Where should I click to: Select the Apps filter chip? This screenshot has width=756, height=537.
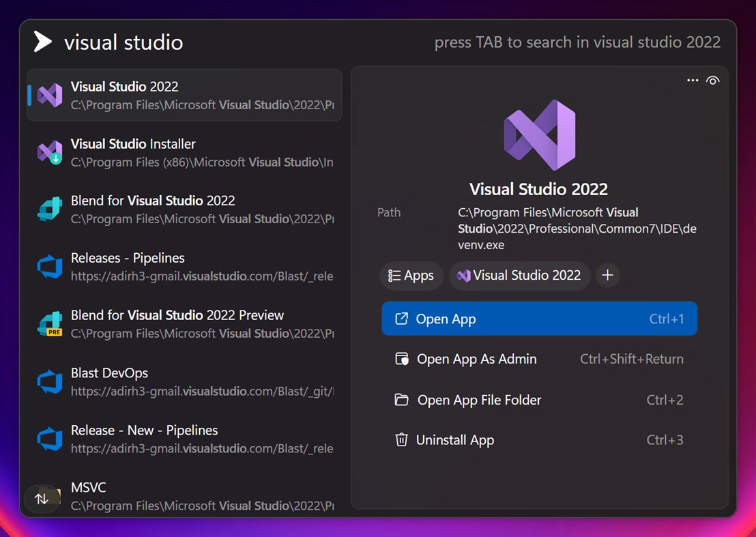point(411,276)
